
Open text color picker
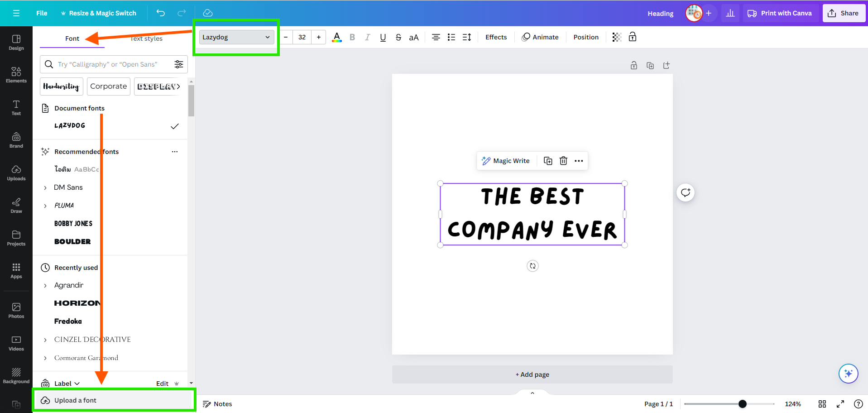pyautogui.click(x=336, y=37)
